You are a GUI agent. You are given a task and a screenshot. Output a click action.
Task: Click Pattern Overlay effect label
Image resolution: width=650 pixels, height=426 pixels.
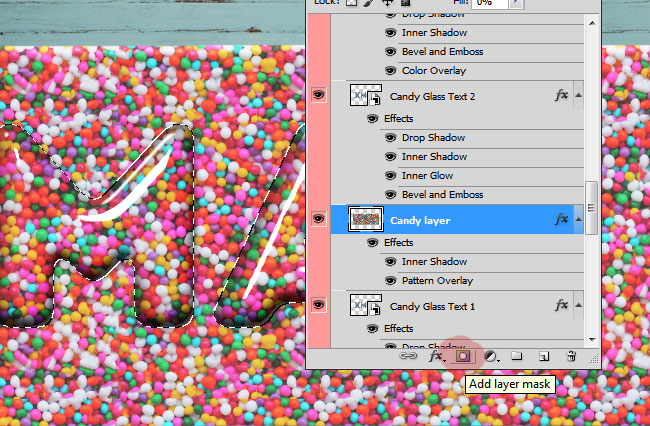(437, 281)
